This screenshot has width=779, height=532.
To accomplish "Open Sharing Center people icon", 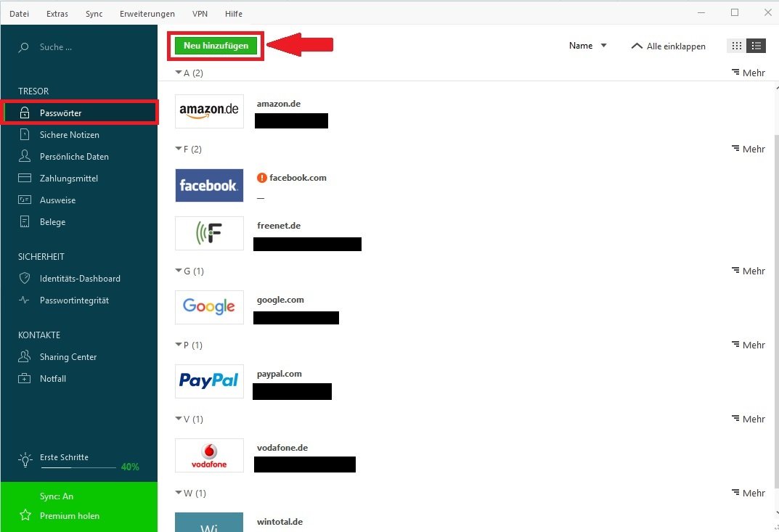I will (25, 356).
